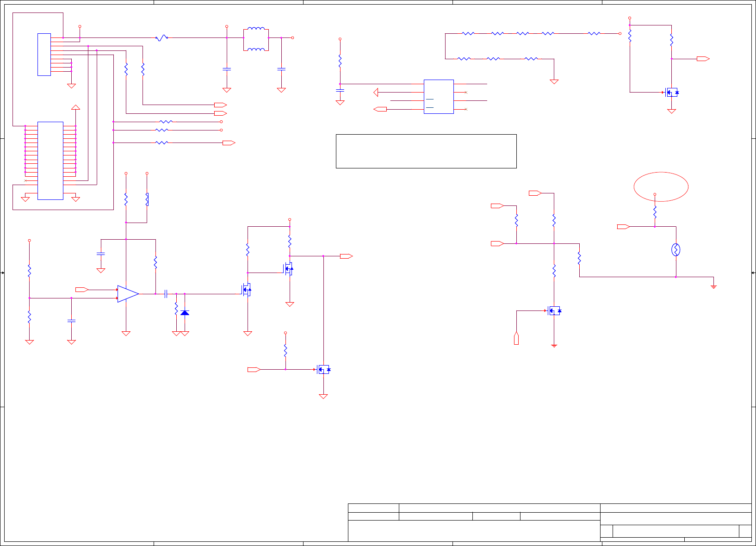Click the fuse symbol on the top power line
Screen dimensions: 756x546
point(161,38)
